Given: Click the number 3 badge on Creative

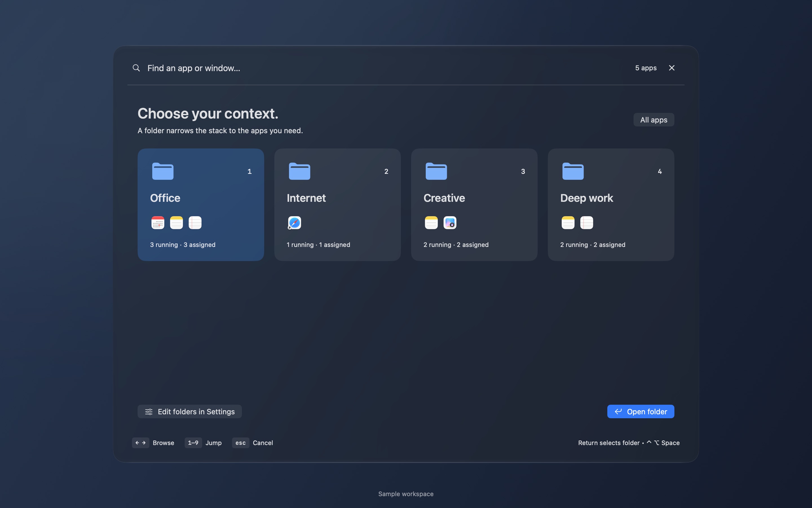Looking at the screenshot, I should point(523,171).
